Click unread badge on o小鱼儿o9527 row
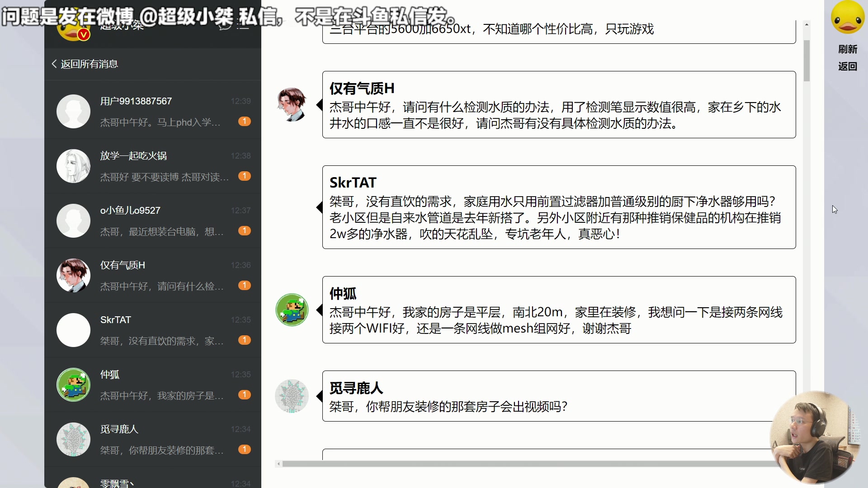This screenshot has height=488, width=868. tap(245, 230)
